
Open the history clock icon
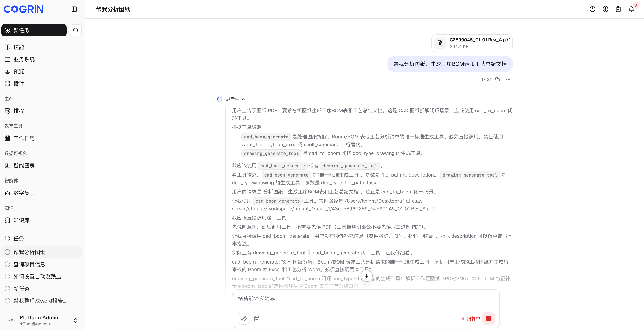pyautogui.click(x=593, y=9)
